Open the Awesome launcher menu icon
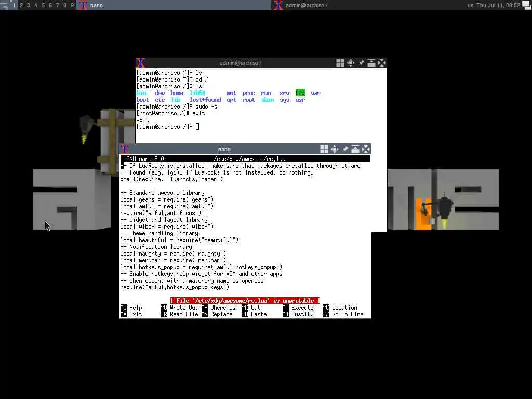Screen dimensions: 532x399 pyautogui.click(x=5, y=5)
